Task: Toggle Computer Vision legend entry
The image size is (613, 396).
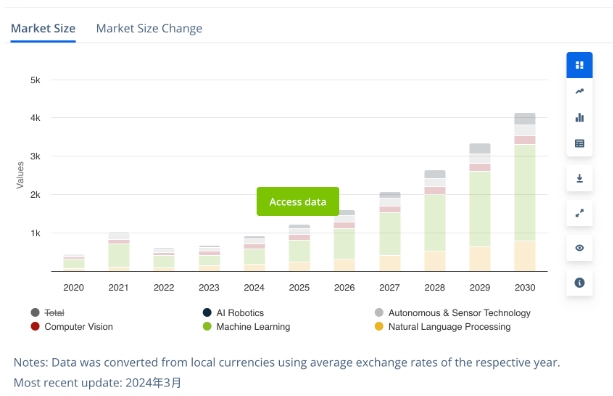Action: click(72, 327)
